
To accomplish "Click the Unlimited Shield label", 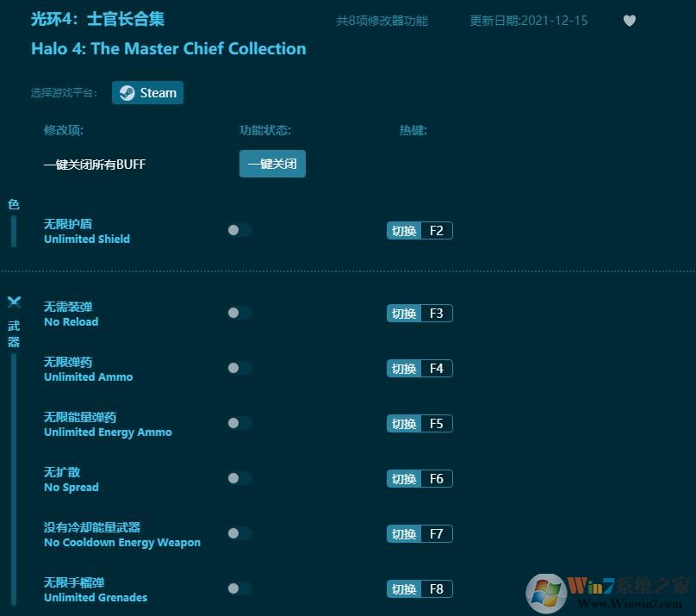I will tap(87, 239).
